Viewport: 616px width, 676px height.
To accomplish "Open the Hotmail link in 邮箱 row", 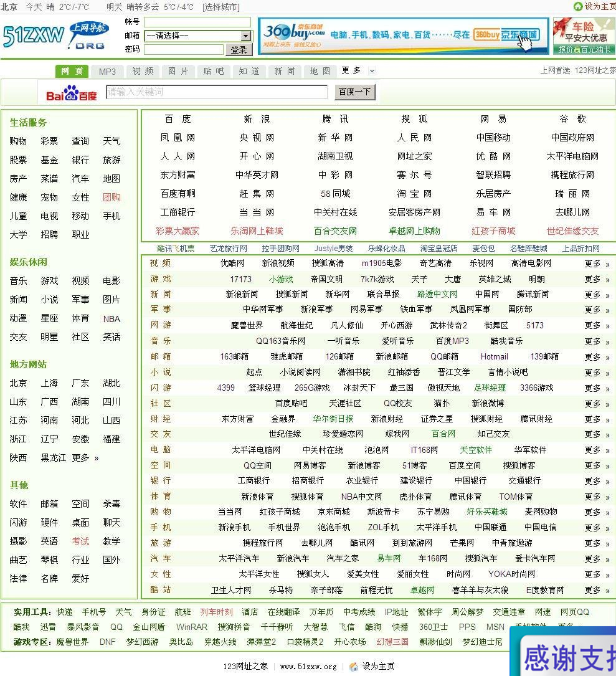I will 494,356.
